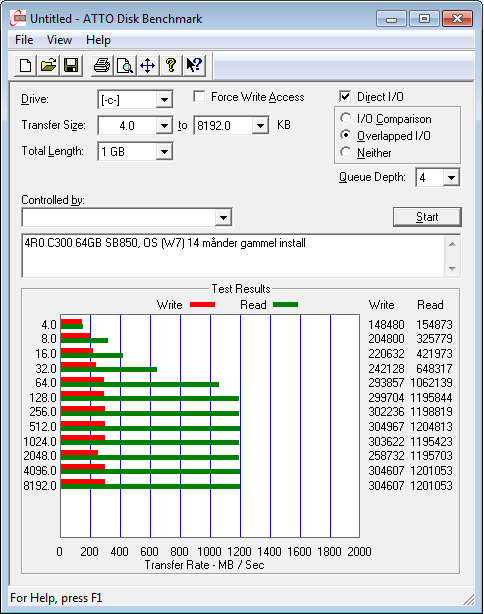Open Print Preview magnifier icon
Viewport: 484px width, 614px height.
[125, 65]
